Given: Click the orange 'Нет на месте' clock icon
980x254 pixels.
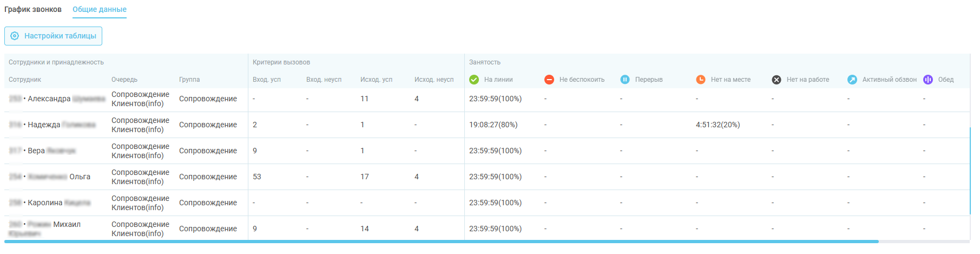Looking at the screenshot, I should point(701,80).
